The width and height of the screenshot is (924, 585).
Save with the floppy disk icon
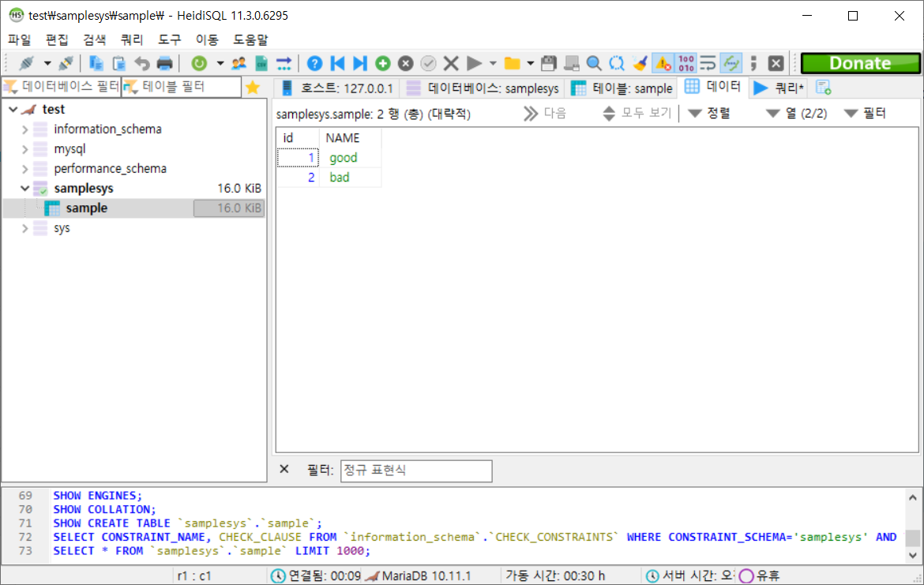tap(549, 63)
